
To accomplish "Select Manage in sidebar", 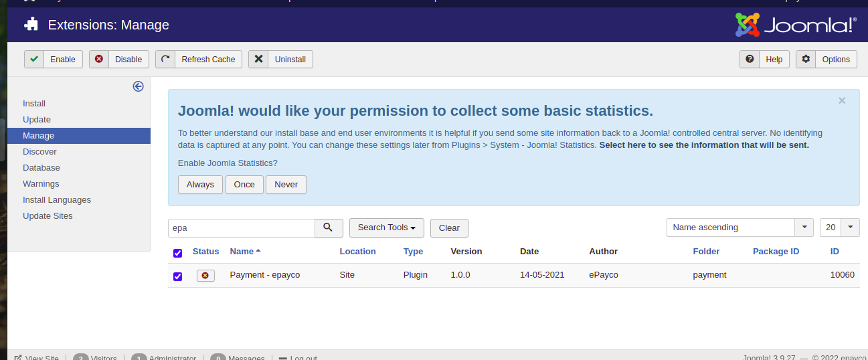I will pyautogui.click(x=79, y=136).
